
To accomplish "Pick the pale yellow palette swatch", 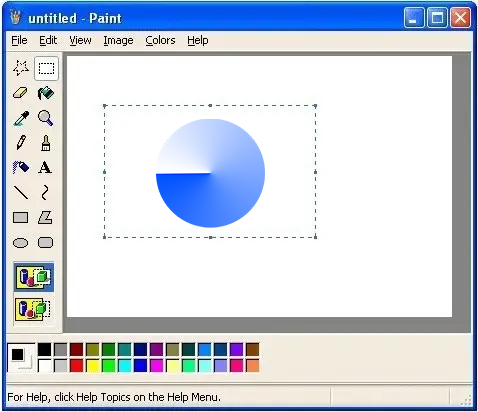I will tap(173, 366).
